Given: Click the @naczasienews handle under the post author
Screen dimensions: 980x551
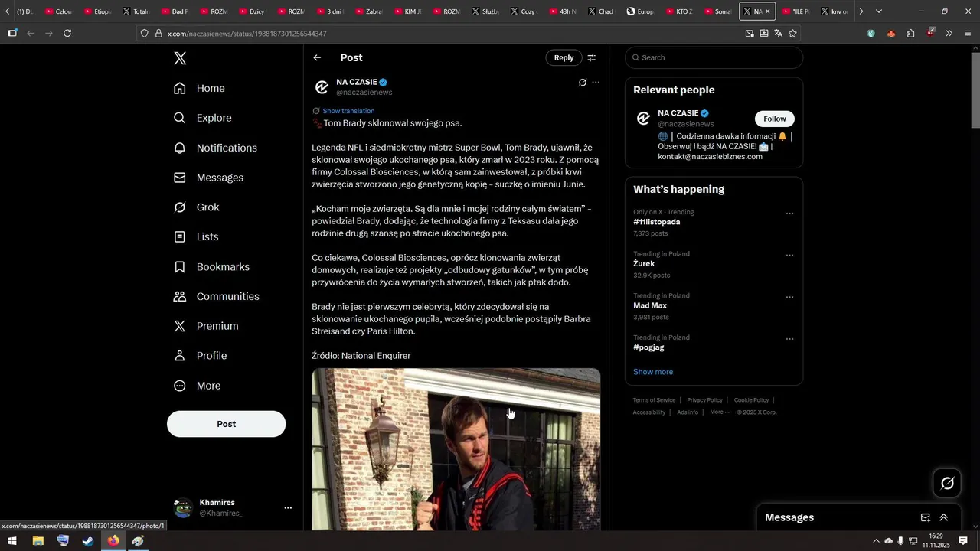Looking at the screenshot, I should coord(364,93).
